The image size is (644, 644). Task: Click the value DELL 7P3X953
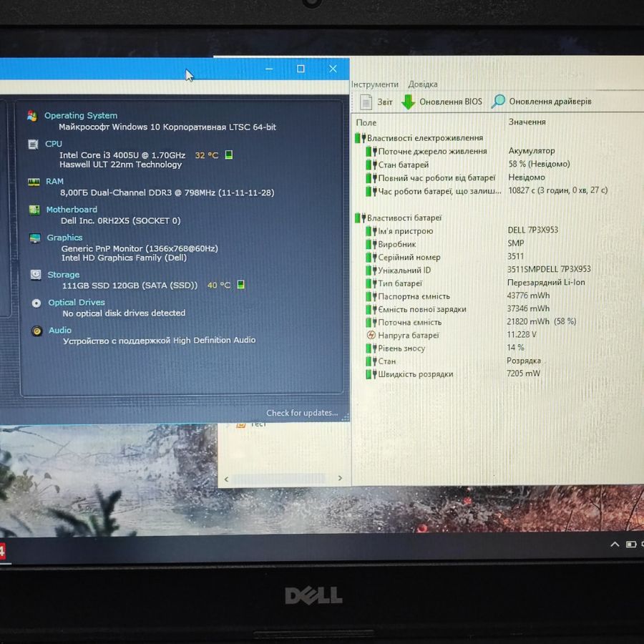pos(532,230)
